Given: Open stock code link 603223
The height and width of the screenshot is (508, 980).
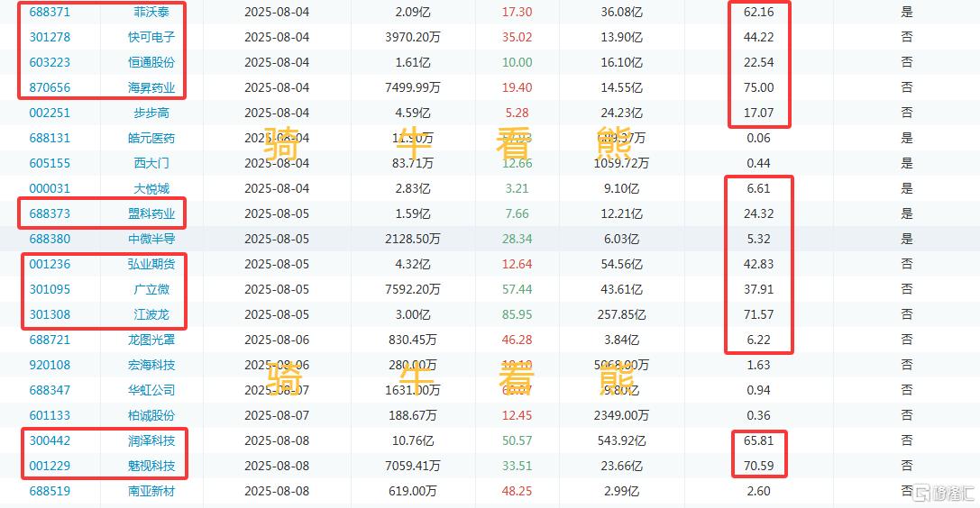Looking at the screenshot, I should 50,62.
